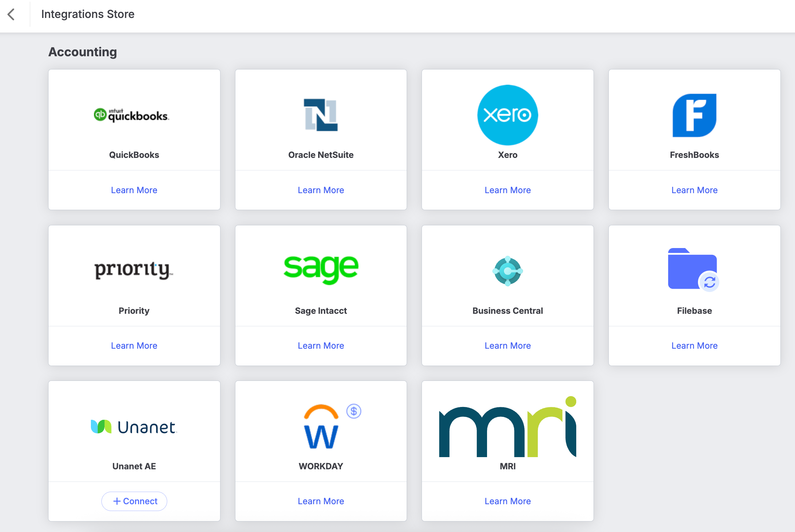This screenshot has width=795, height=532.
Task: Open Learn More for MRI
Action: point(507,501)
